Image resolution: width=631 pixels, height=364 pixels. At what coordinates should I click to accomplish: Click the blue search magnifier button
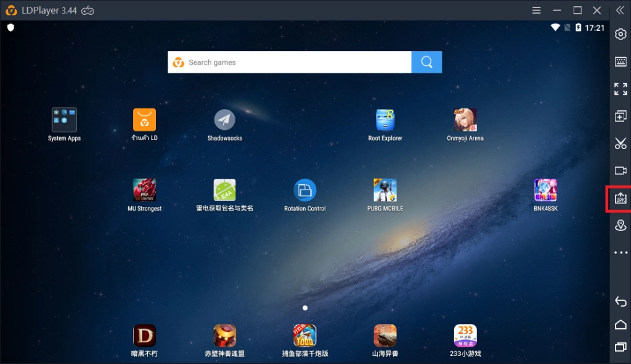pyautogui.click(x=426, y=62)
